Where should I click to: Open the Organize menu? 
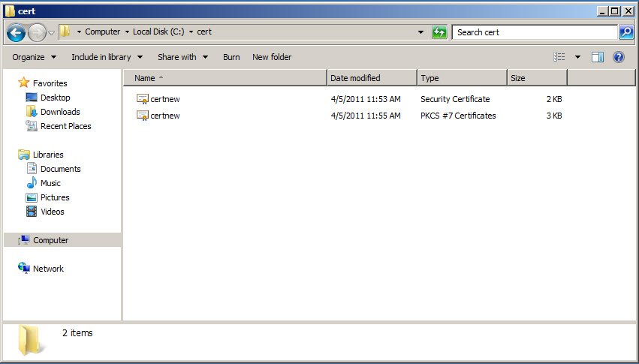[35, 57]
